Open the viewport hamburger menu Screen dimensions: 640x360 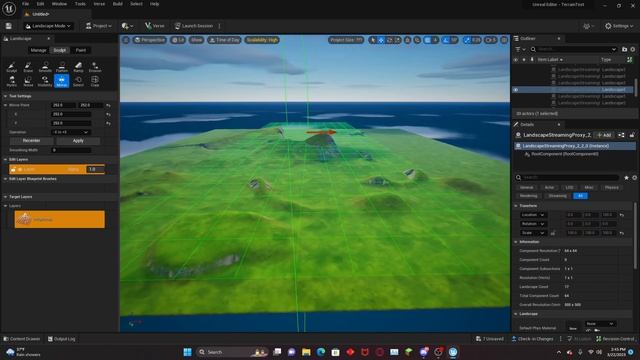click(x=126, y=40)
